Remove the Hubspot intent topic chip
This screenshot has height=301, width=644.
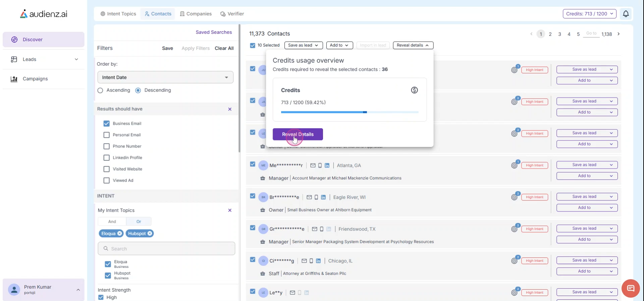[x=150, y=234]
